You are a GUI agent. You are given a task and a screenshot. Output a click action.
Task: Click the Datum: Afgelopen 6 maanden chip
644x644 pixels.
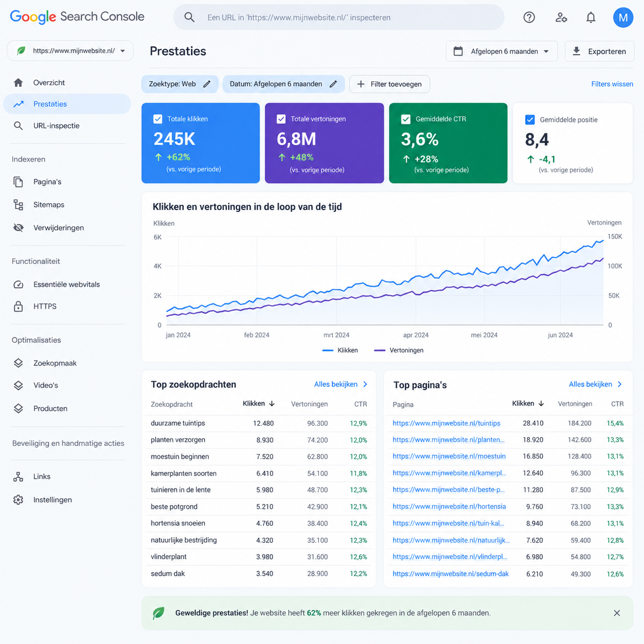[283, 84]
